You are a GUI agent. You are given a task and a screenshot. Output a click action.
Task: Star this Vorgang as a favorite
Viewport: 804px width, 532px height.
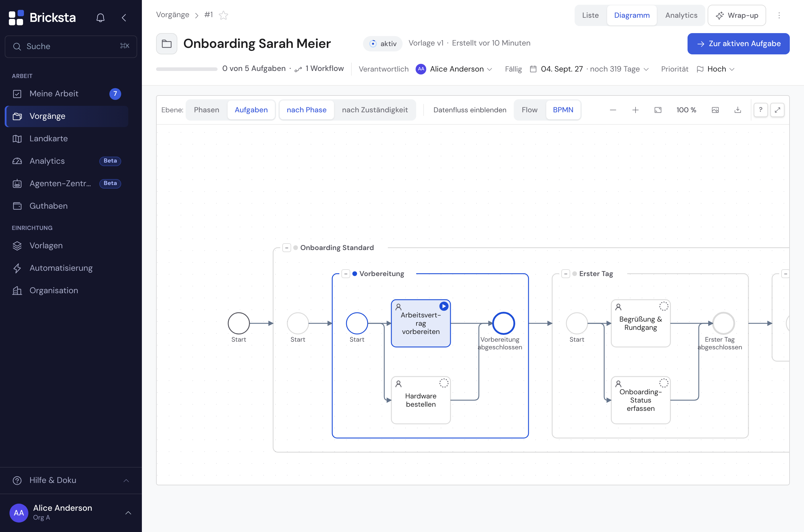click(223, 15)
